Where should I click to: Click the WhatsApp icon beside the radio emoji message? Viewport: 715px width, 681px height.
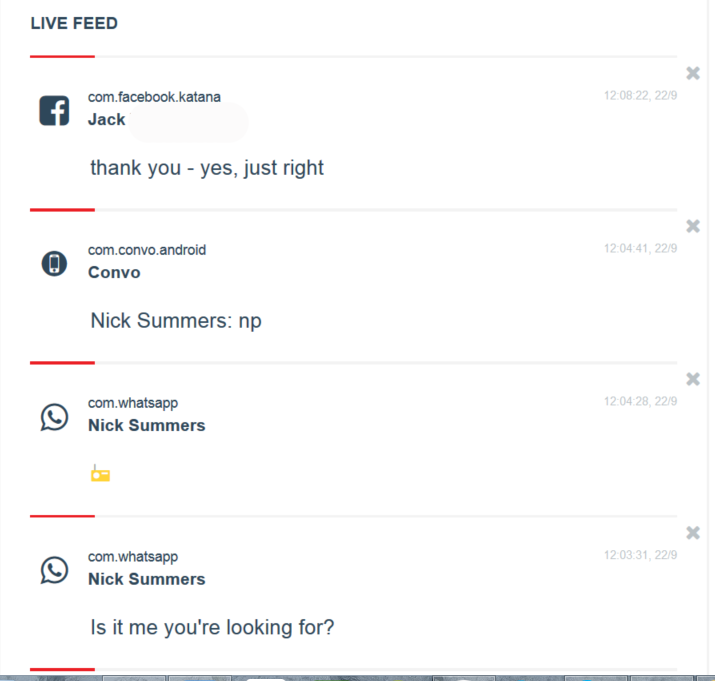click(54, 417)
